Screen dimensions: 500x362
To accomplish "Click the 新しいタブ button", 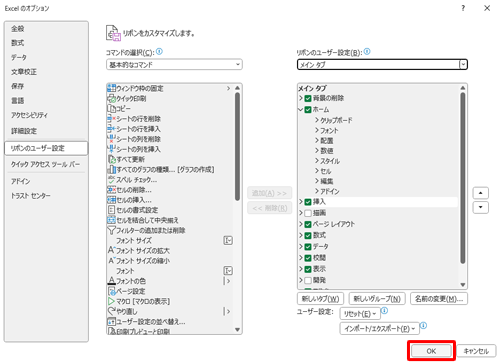I will click(320, 299).
